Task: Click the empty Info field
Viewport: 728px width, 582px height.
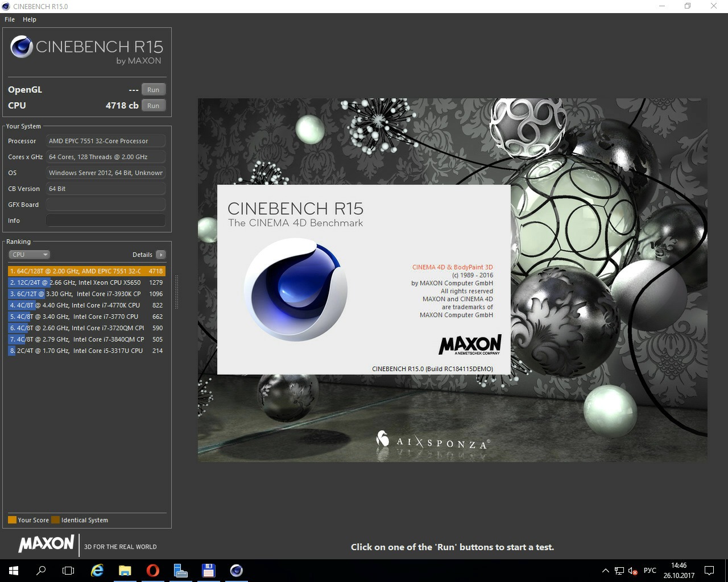Action: pos(106,221)
